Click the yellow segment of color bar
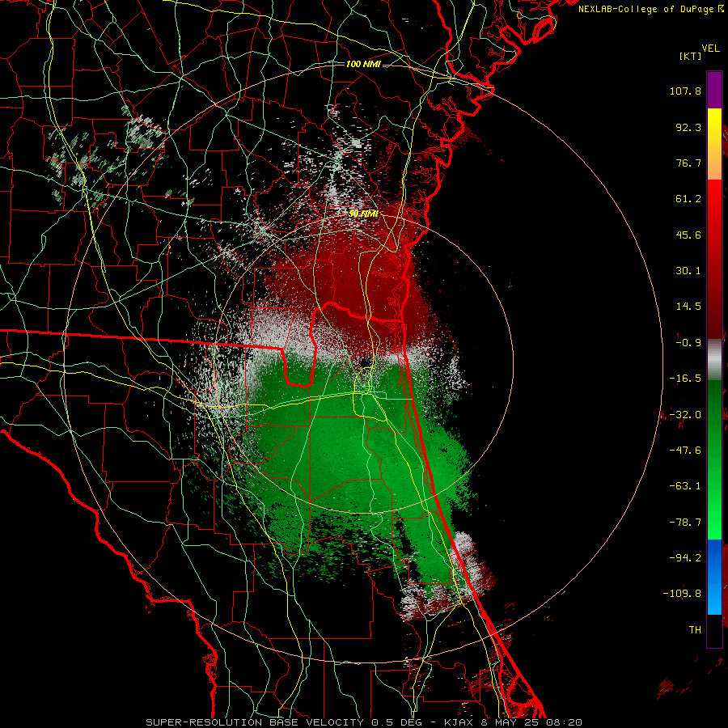This screenshot has width=728, height=728. (714, 144)
